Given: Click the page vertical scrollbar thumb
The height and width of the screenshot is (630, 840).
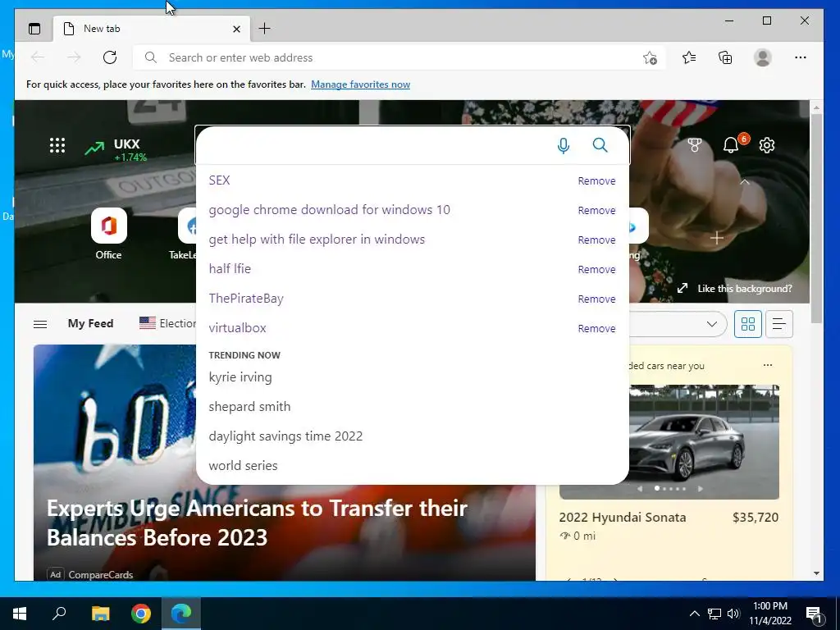Looking at the screenshot, I should (x=816, y=218).
